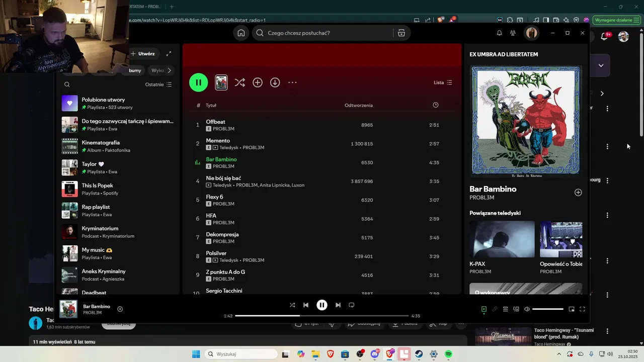Sort by Odtworzenia column header
644x362 pixels.
359,105
